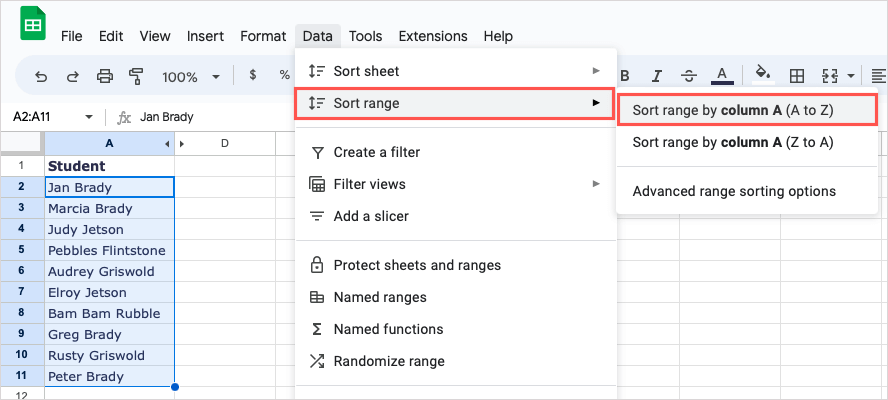
Task: Click the undo arrow icon
Action: tap(41, 76)
